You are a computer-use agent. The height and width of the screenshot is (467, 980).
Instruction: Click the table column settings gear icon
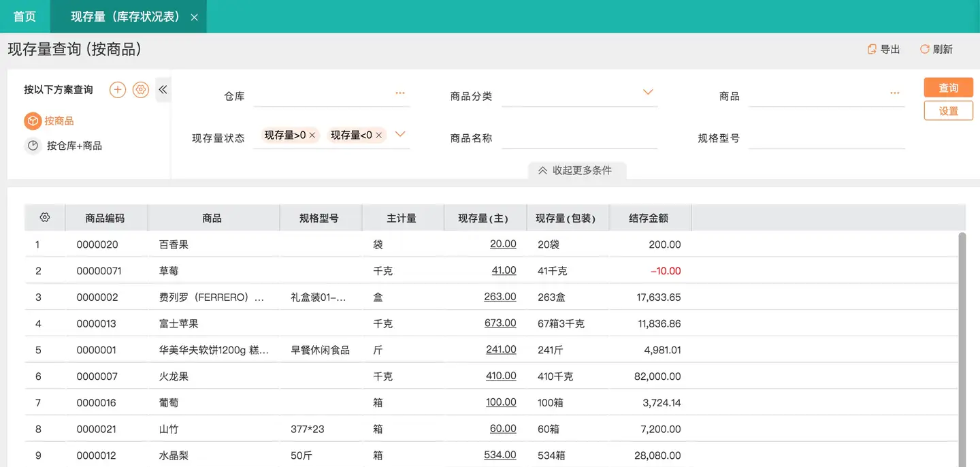point(45,218)
